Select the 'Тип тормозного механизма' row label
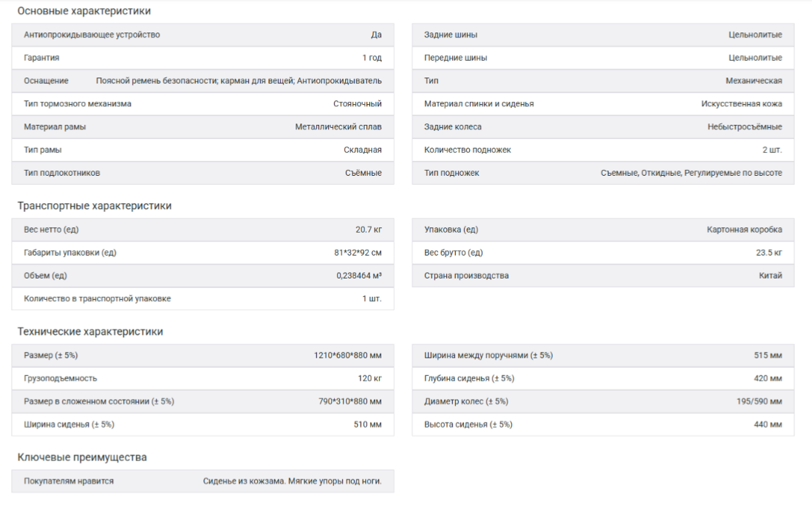The height and width of the screenshot is (506, 812). click(x=78, y=104)
